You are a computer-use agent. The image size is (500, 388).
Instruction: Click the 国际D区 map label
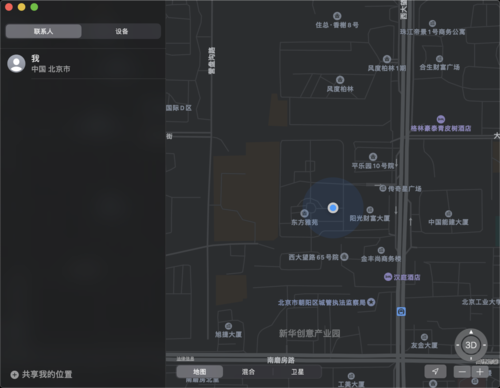(x=179, y=108)
